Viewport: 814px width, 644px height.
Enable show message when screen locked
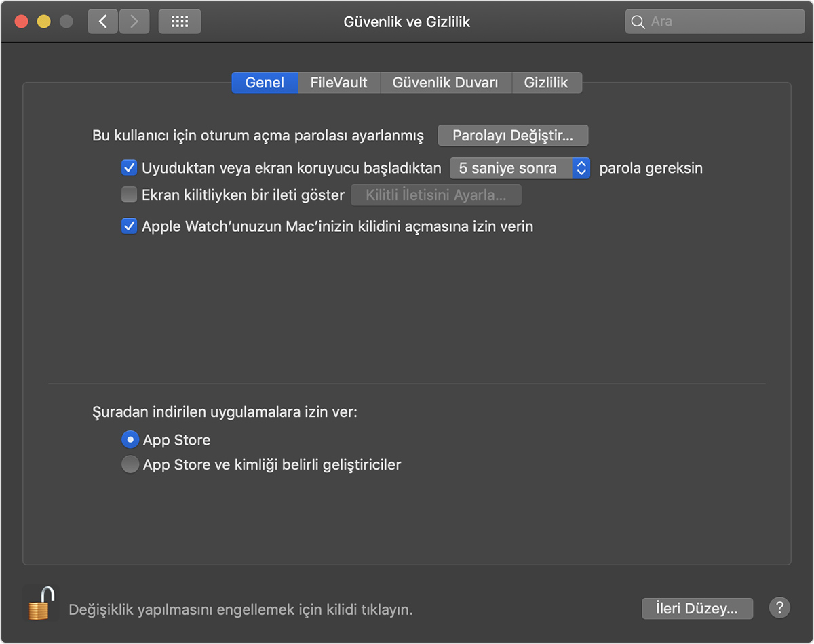tap(129, 195)
